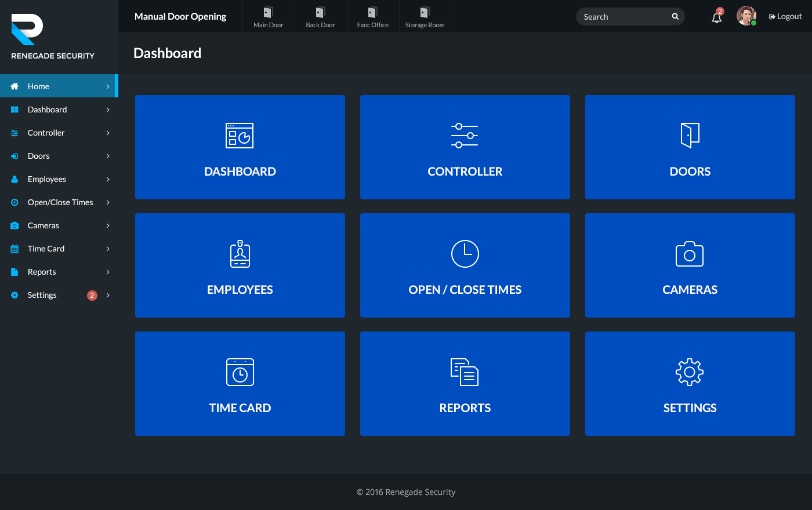Click the Logout button
812x510 pixels.
pos(785,16)
